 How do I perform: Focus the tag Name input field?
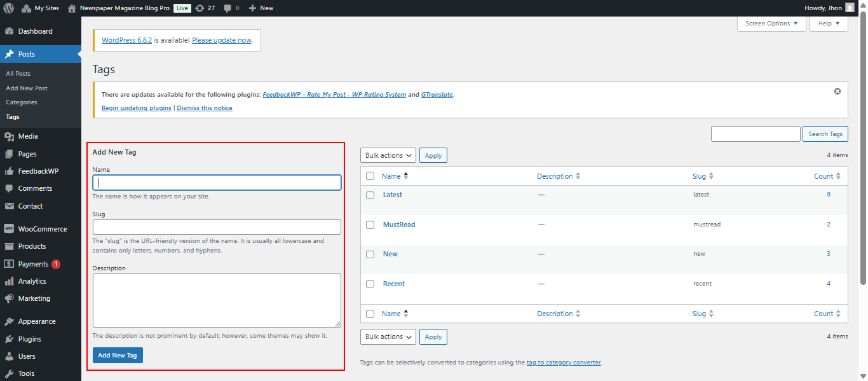[217, 183]
